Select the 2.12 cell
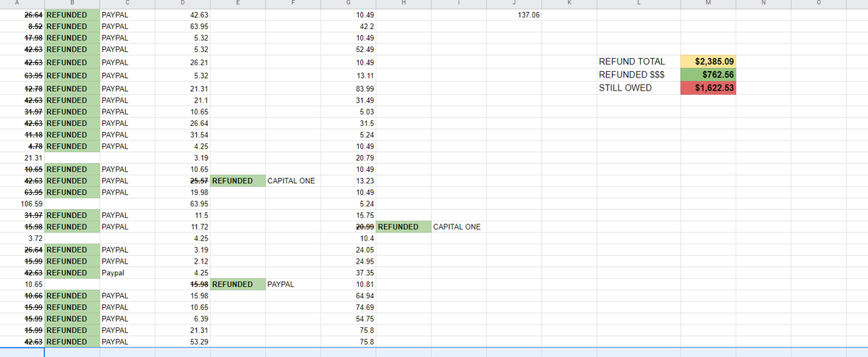The image size is (868, 357). coord(182,261)
